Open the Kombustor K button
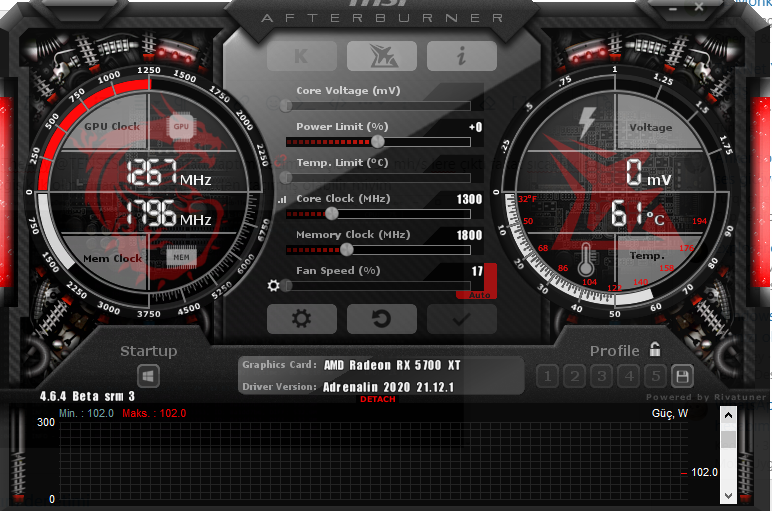 (302, 56)
